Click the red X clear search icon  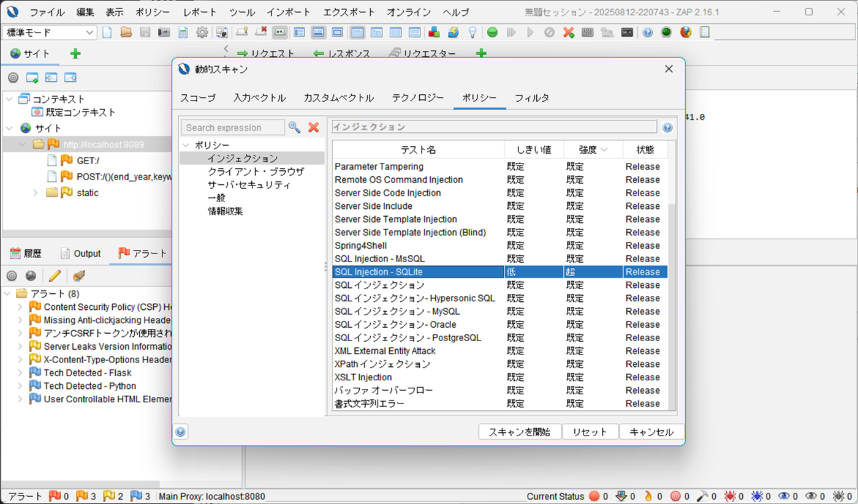[314, 127]
